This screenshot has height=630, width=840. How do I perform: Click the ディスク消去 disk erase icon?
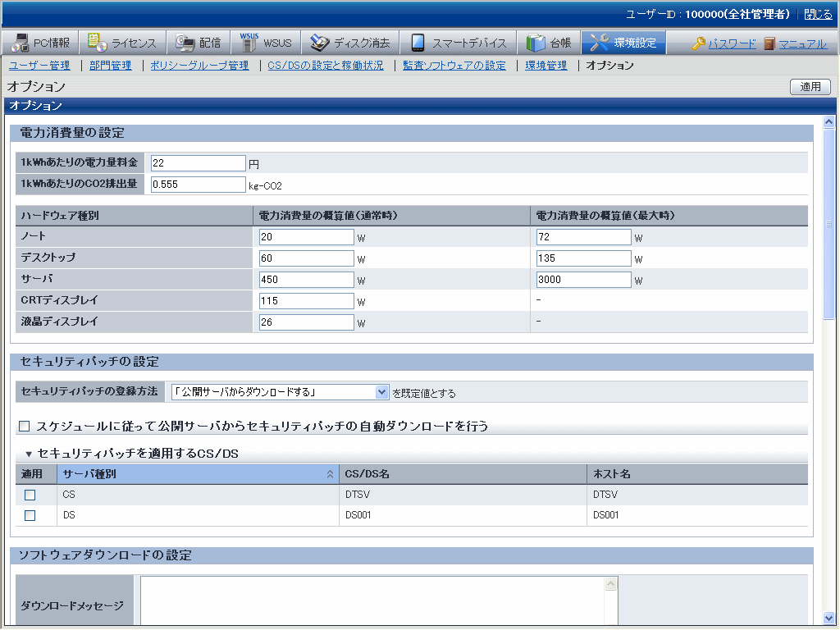point(319,43)
